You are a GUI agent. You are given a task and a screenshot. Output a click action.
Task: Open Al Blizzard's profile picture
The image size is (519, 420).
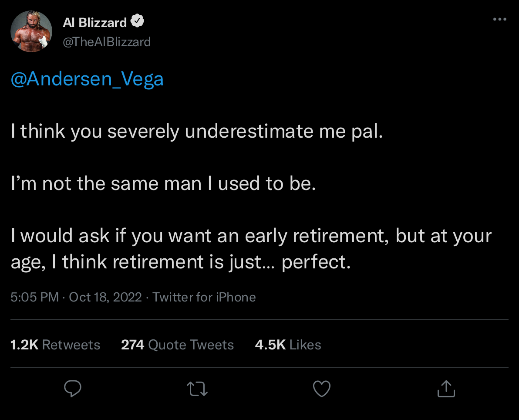click(x=31, y=31)
